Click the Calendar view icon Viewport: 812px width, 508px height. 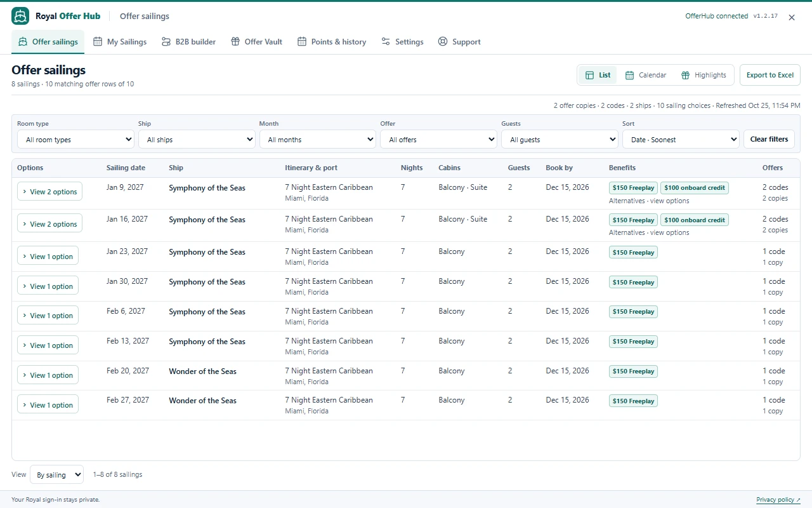[x=629, y=75]
